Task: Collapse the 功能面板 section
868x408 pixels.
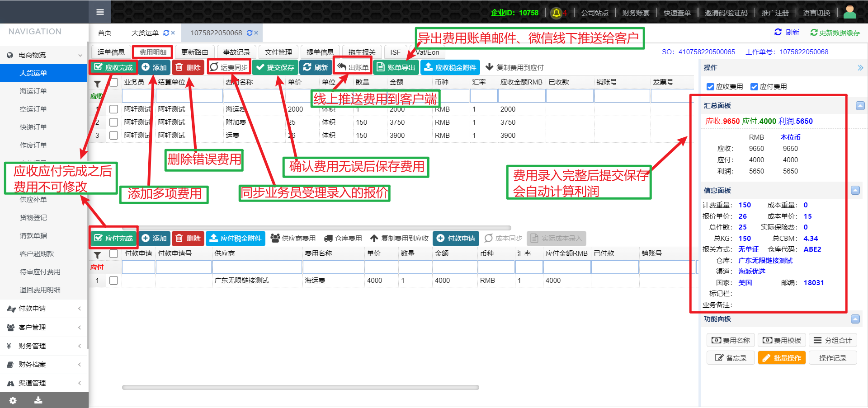Action: (x=855, y=319)
